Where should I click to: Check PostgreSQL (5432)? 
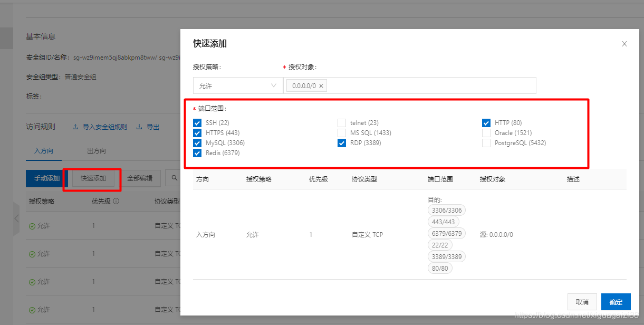[486, 142]
